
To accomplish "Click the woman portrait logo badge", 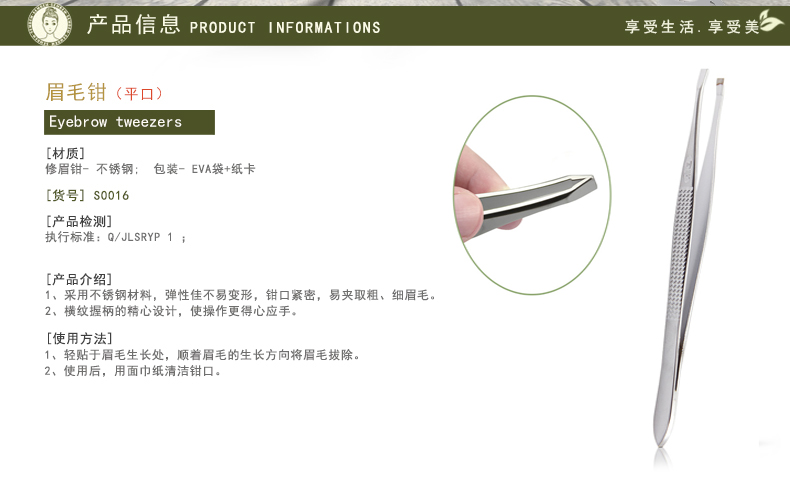I will 49,24.
